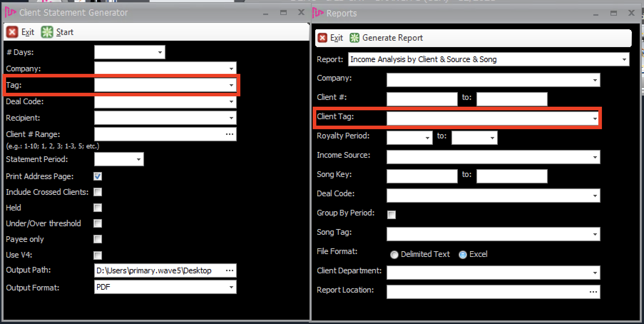
Task: Click the green Generate Report icon
Action: [x=354, y=38]
